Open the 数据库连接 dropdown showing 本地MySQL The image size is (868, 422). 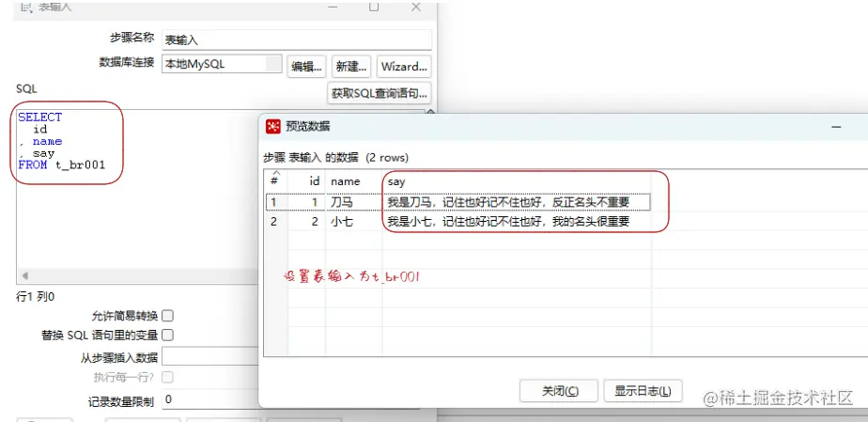pyautogui.click(x=222, y=64)
